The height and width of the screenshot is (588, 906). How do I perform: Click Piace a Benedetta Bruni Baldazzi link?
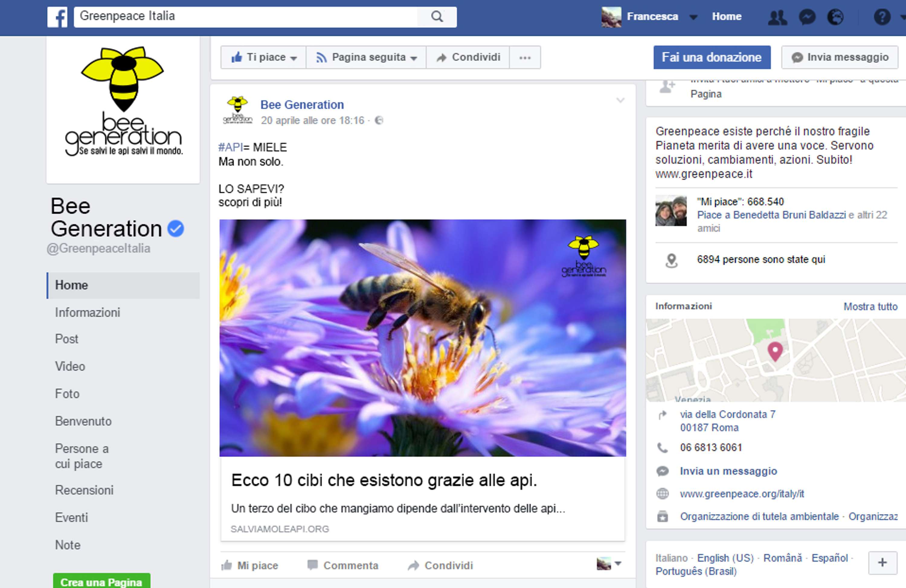tap(771, 215)
